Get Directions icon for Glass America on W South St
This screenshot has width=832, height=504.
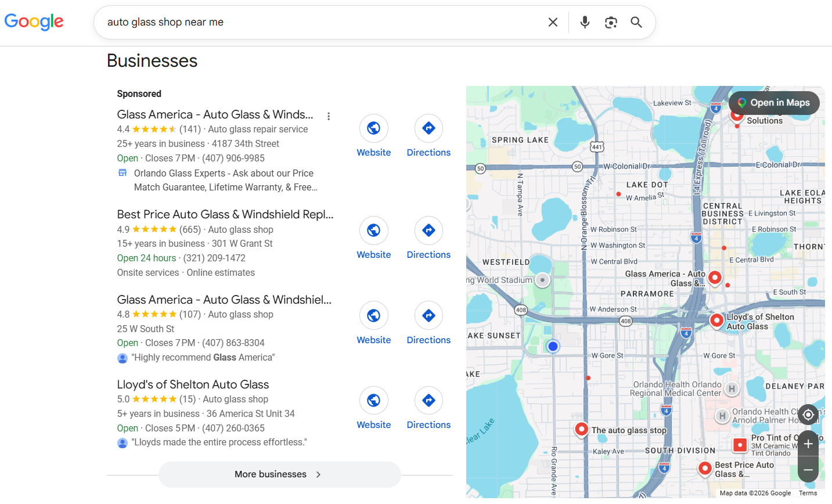[x=428, y=315]
